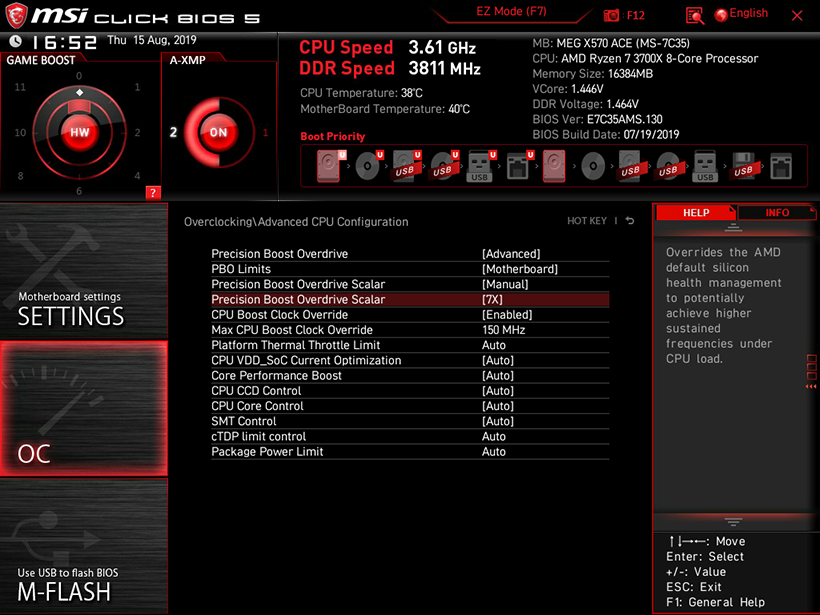Expand the side panel with the red arrows

[x=811, y=386]
